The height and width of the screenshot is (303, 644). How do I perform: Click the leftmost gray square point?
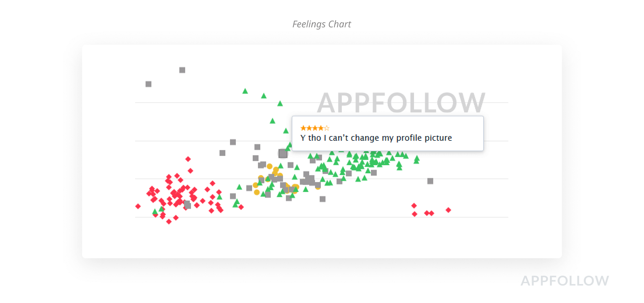pyautogui.click(x=148, y=84)
